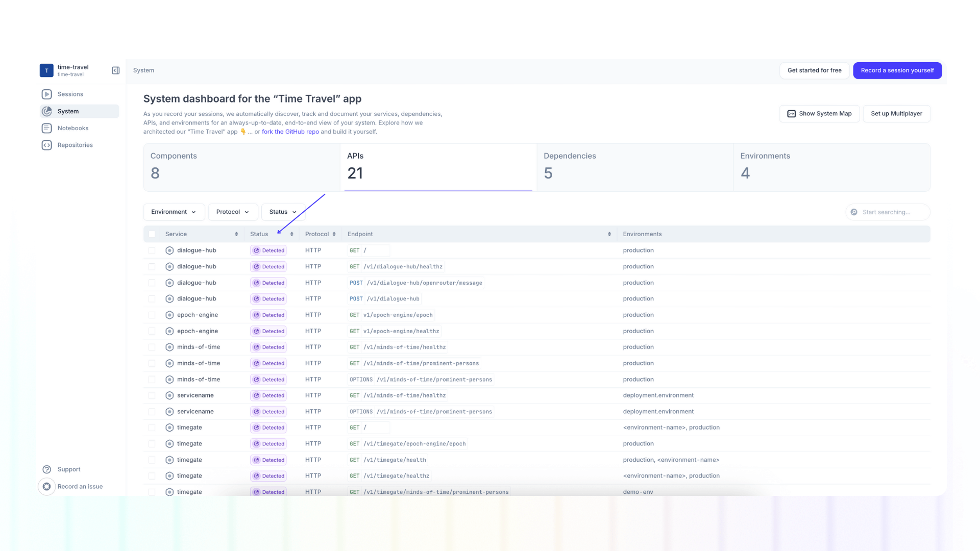
Task: Click Detected badge on minds-of-time OPTIONS row
Action: (268, 380)
